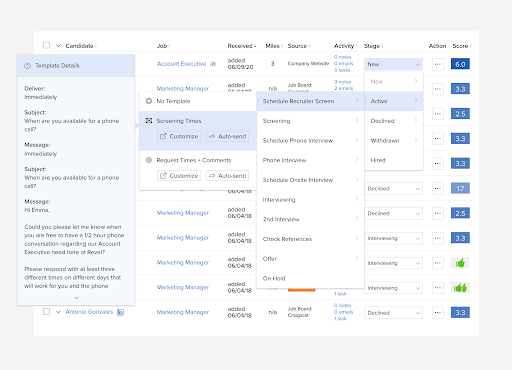The image size is (512, 370).
Task: Sort by the Miles column header
Action: (274, 46)
